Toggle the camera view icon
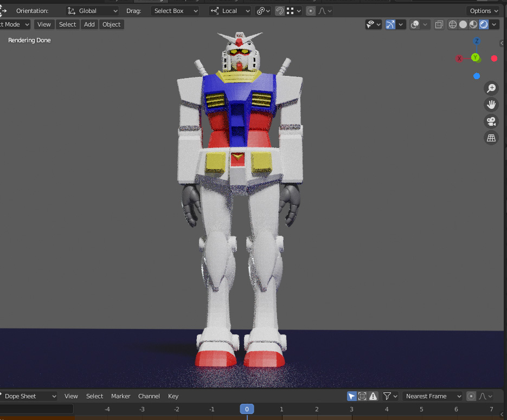 pyautogui.click(x=491, y=121)
